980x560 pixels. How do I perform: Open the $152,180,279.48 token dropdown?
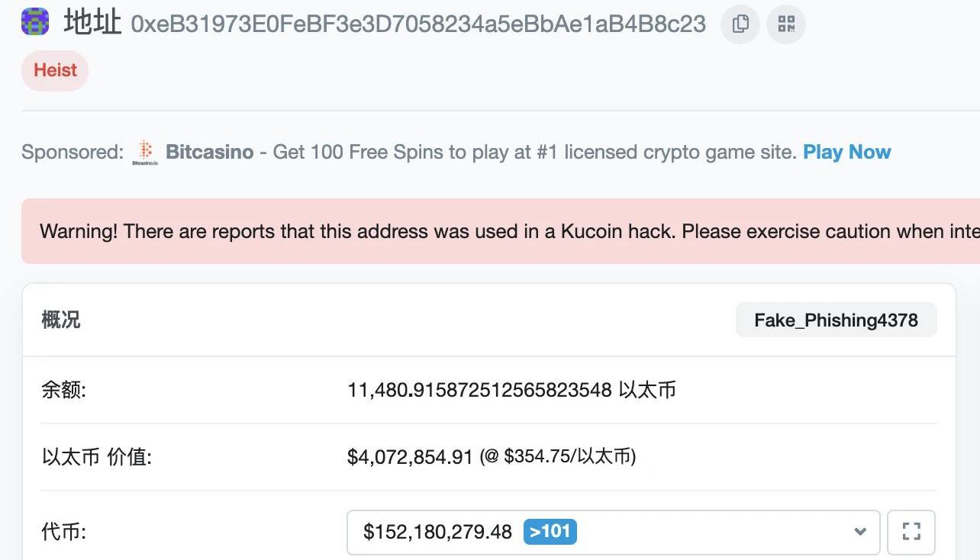[x=437, y=532]
